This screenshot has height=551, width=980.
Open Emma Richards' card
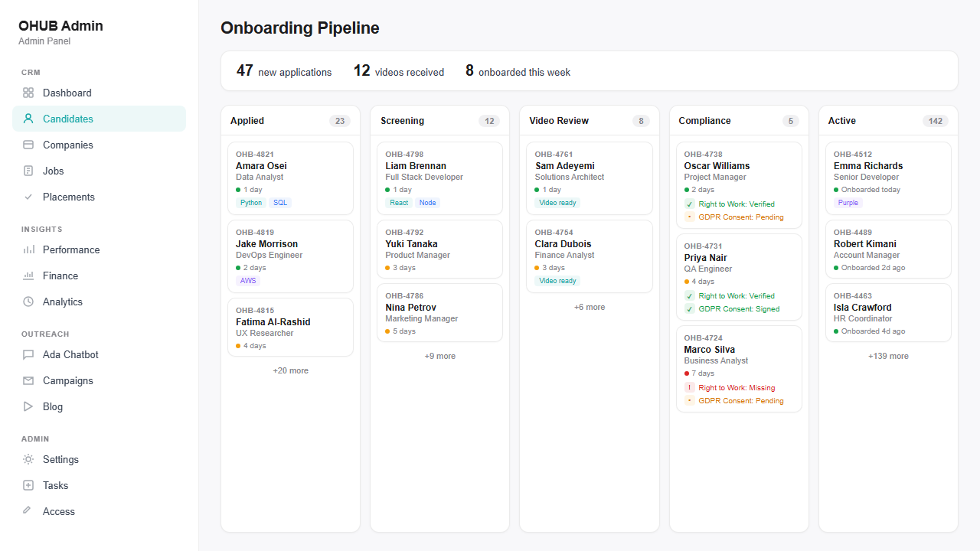pyautogui.click(x=888, y=178)
